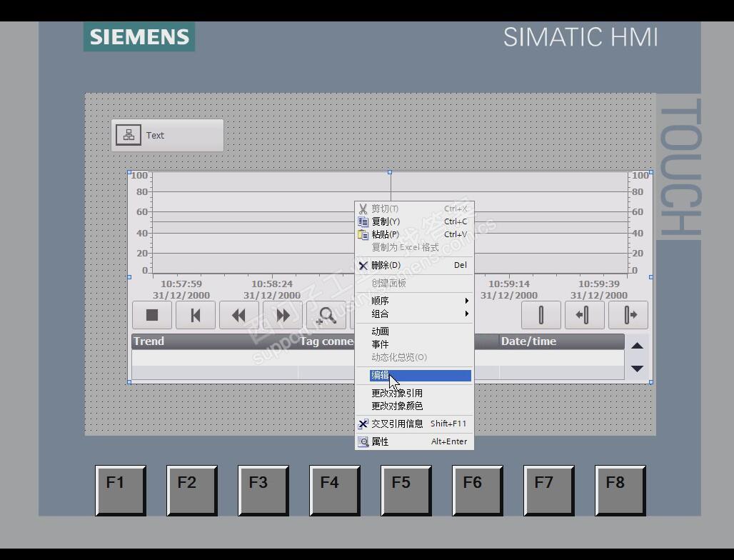Click the F6 function key
The height and width of the screenshot is (560, 734).
[x=478, y=491]
